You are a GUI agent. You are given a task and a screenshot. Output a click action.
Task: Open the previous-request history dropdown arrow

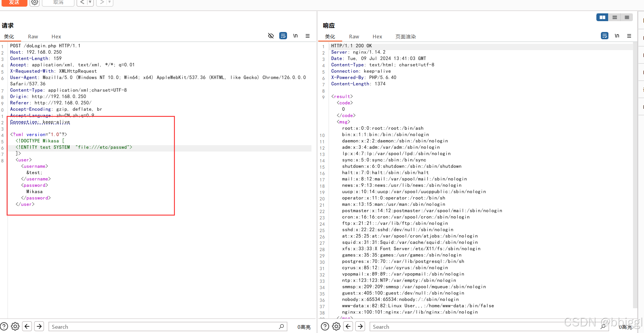(90, 2)
